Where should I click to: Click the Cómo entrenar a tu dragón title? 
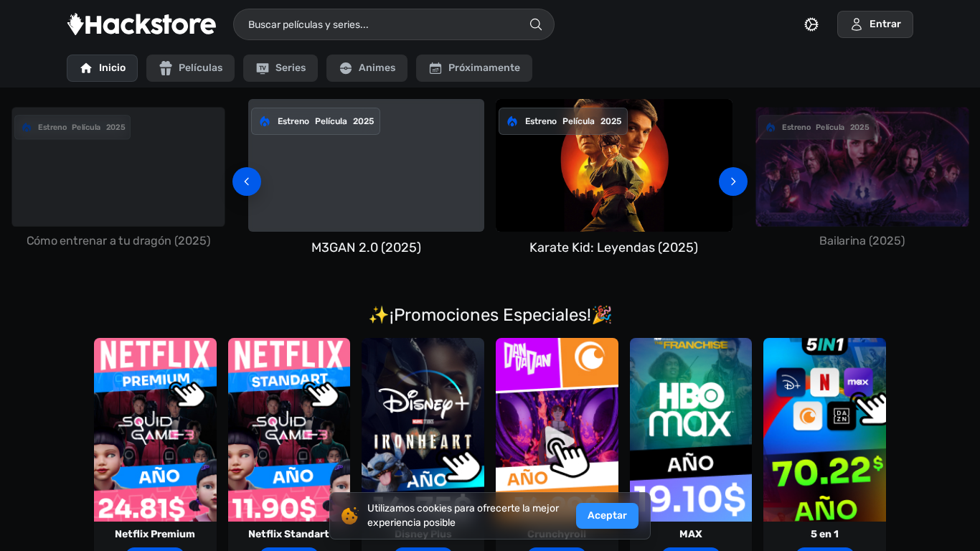[x=118, y=241]
